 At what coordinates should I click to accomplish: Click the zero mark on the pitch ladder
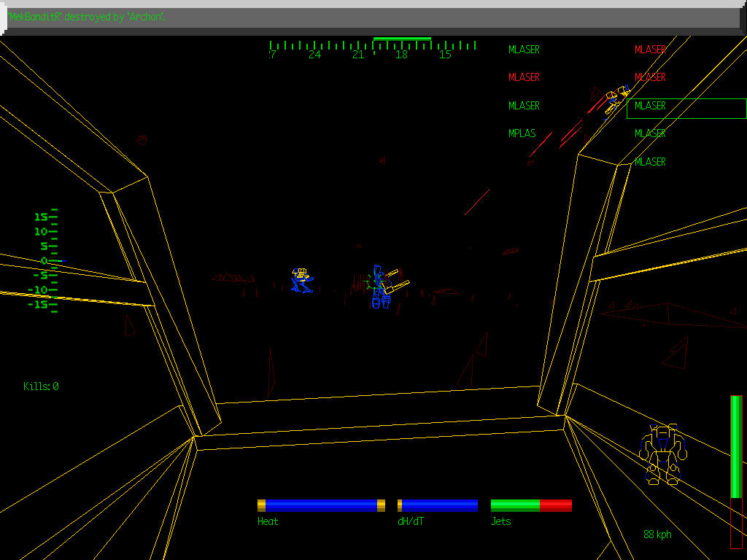(x=45, y=260)
